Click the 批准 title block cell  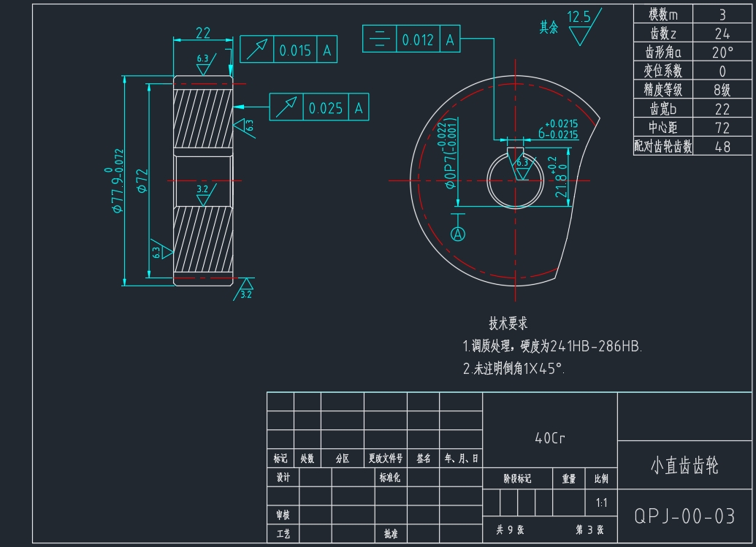(x=391, y=534)
